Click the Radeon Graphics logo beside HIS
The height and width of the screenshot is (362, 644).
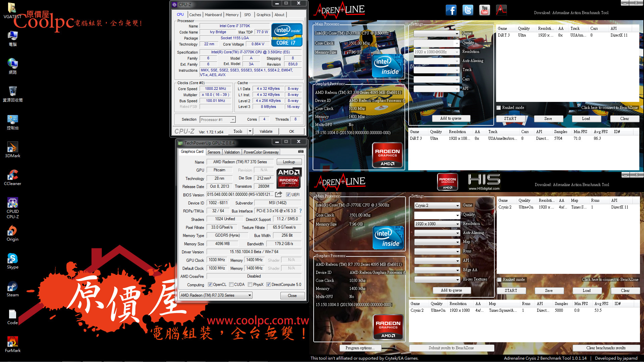[447, 182]
